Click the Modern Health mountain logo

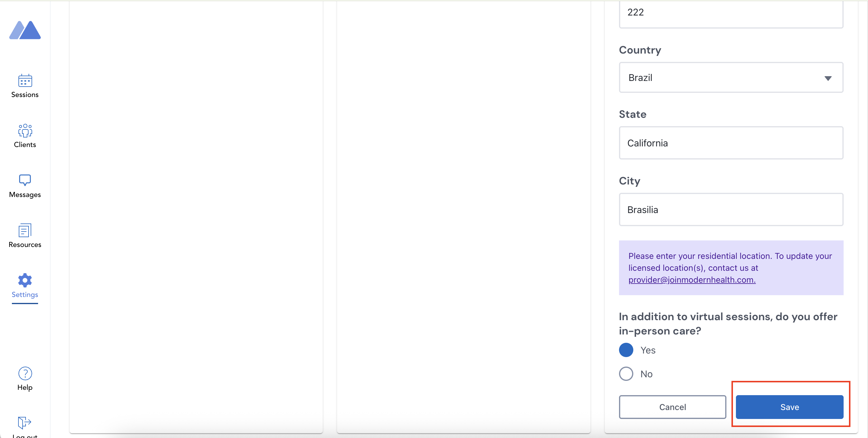click(x=25, y=30)
